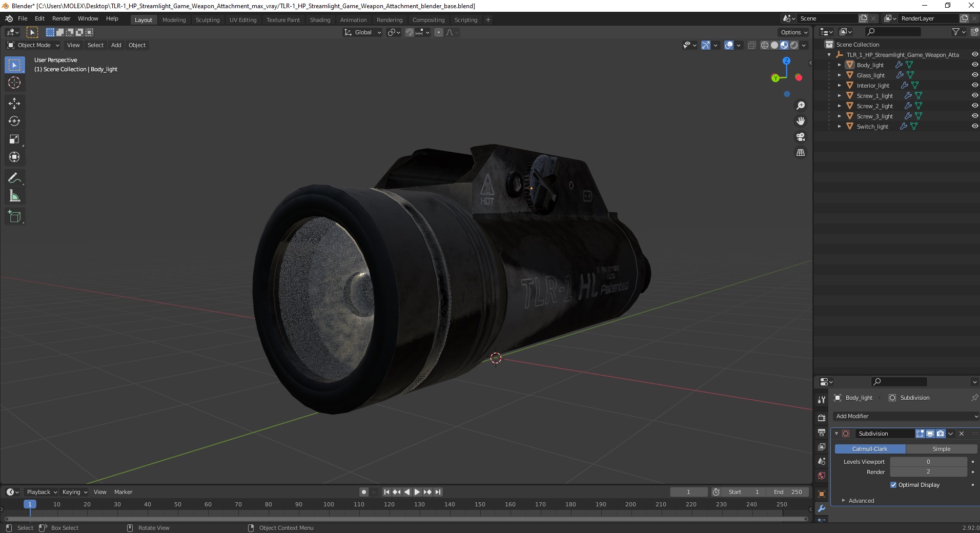Select Catmull-Clark subdivision type
Screen dimensions: 980x533
click(870, 449)
